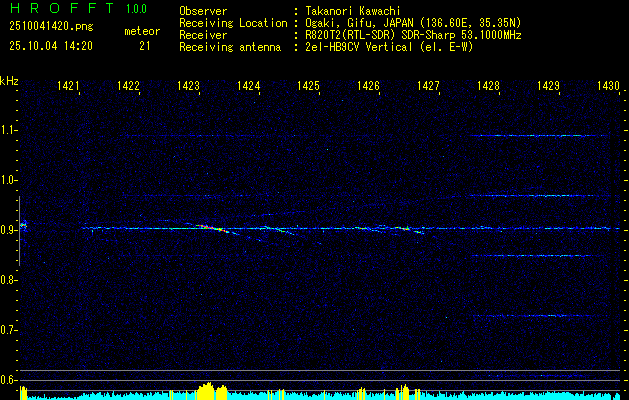The image size is (629, 400).
Task: Click version number 1.0.0
Action: [x=136, y=8]
